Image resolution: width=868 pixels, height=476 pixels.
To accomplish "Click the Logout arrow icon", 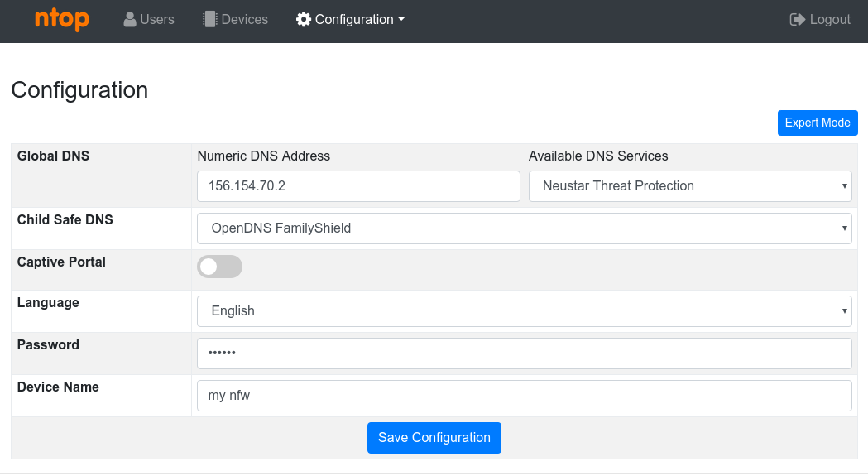I will click(x=797, y=19).
